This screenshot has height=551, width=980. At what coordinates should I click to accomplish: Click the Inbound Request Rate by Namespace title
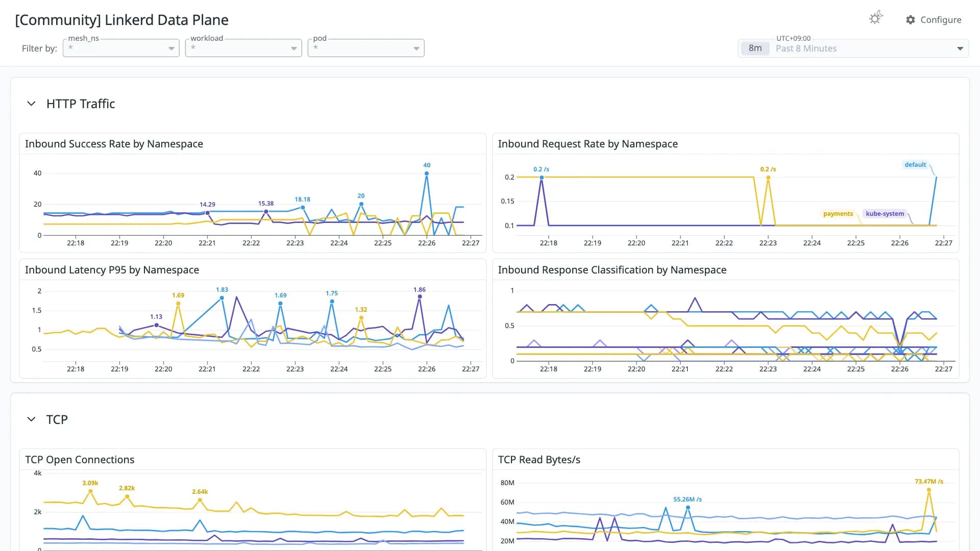pyautogui.click(x=587, y=144)
